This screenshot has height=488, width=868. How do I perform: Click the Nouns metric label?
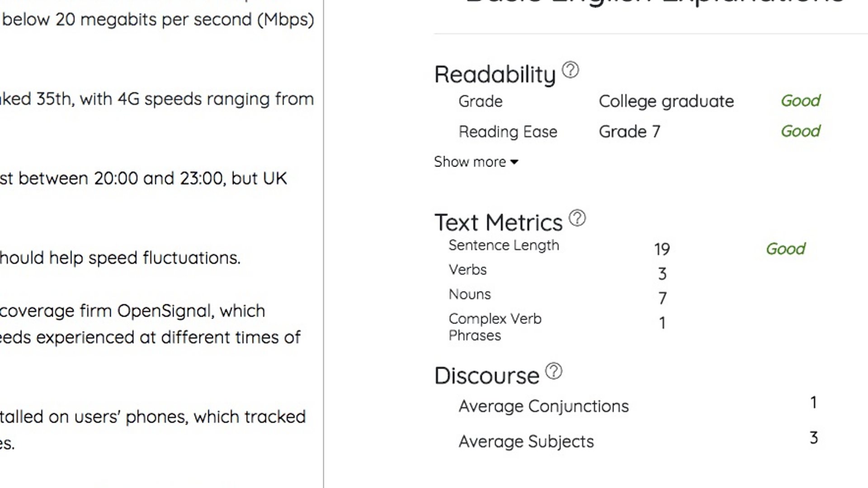pos(469,294)
